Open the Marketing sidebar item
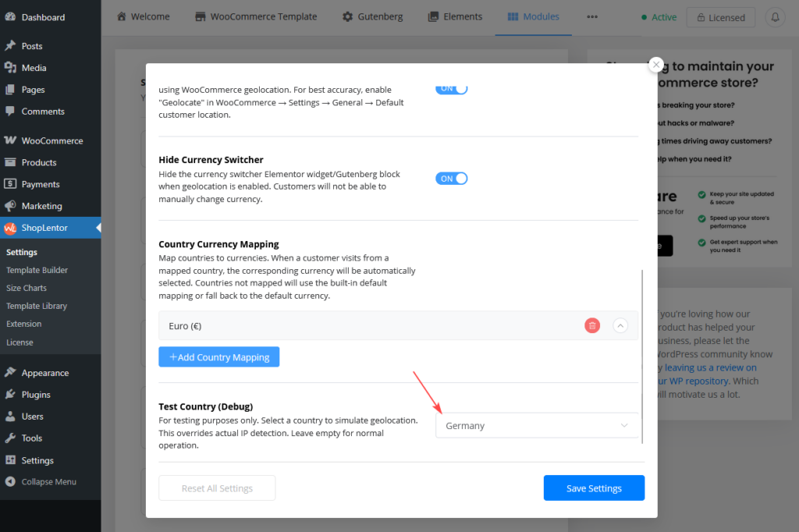 pos(41,206)
